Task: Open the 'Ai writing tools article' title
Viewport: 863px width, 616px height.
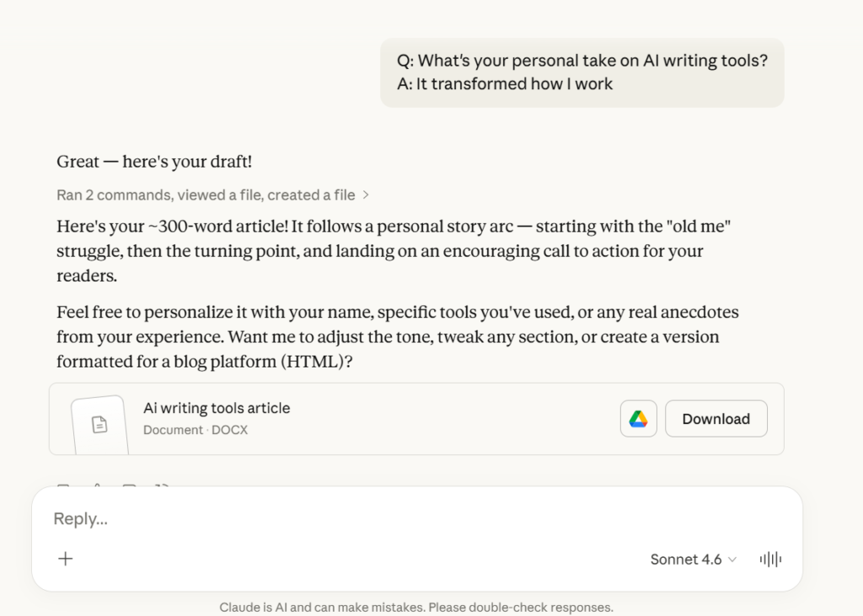Action: pyautogui.click(x=217, y=408)
